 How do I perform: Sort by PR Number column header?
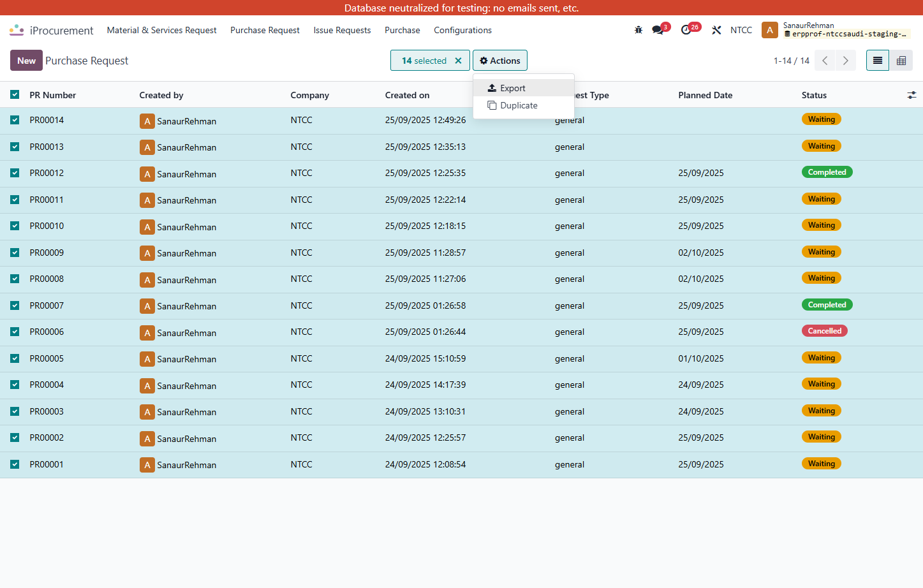point(52,95)
